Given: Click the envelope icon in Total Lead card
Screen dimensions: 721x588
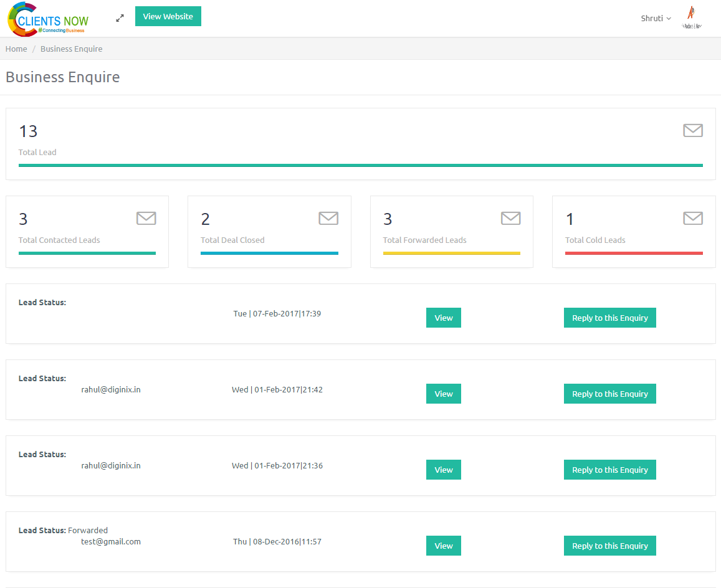Looking at the screenshot, I should click(x=693, y=131).
